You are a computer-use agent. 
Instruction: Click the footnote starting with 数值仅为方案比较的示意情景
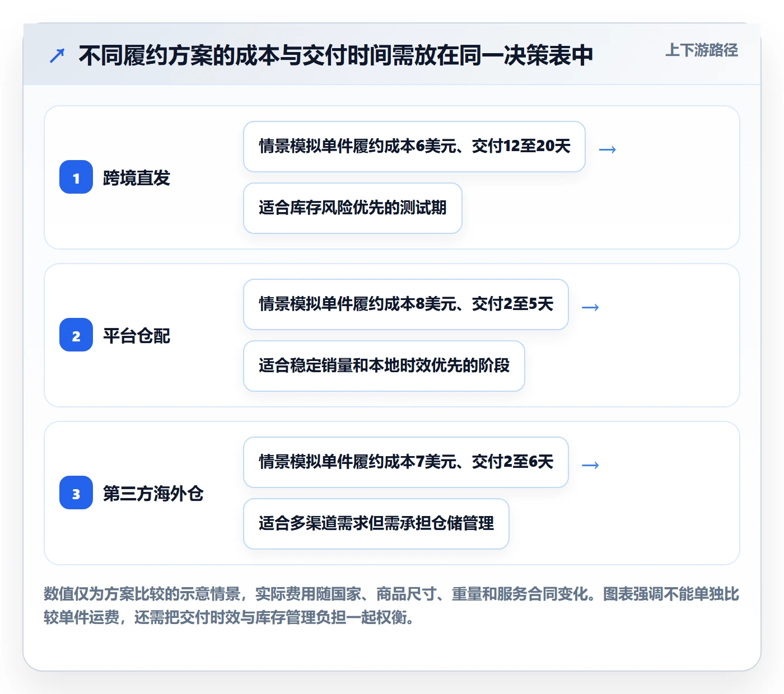click(x=391, y=606)
